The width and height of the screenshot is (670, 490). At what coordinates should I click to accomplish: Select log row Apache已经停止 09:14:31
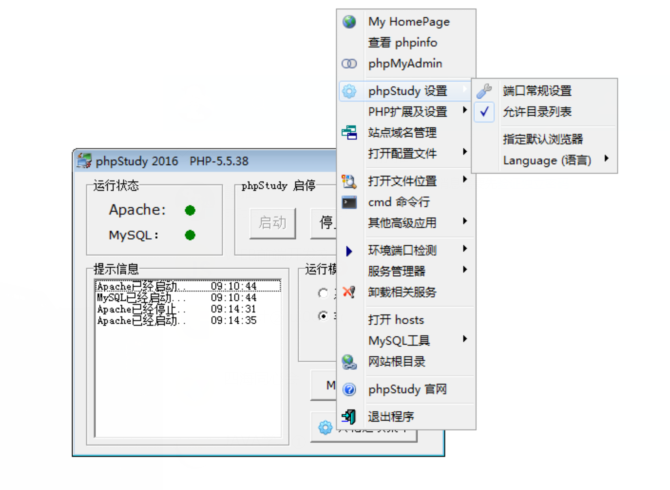pyautogui.click(x=188, y=309)
